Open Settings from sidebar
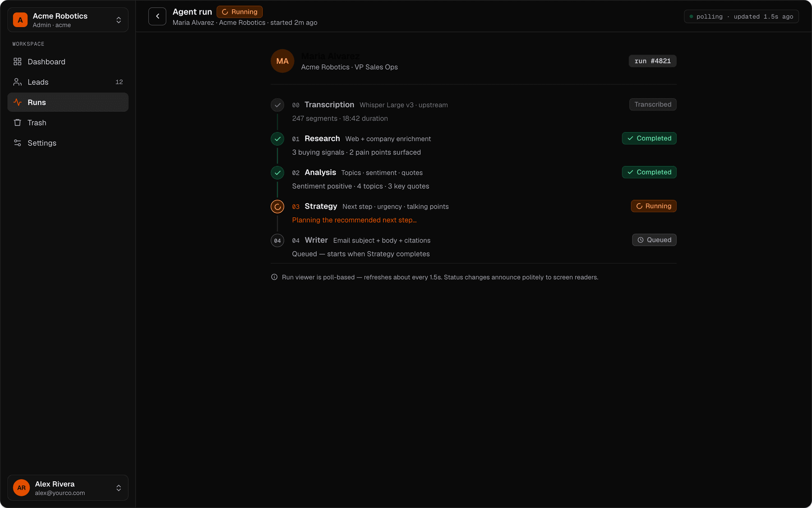This screenshot has height=508, width=812. tap(68, 143)
